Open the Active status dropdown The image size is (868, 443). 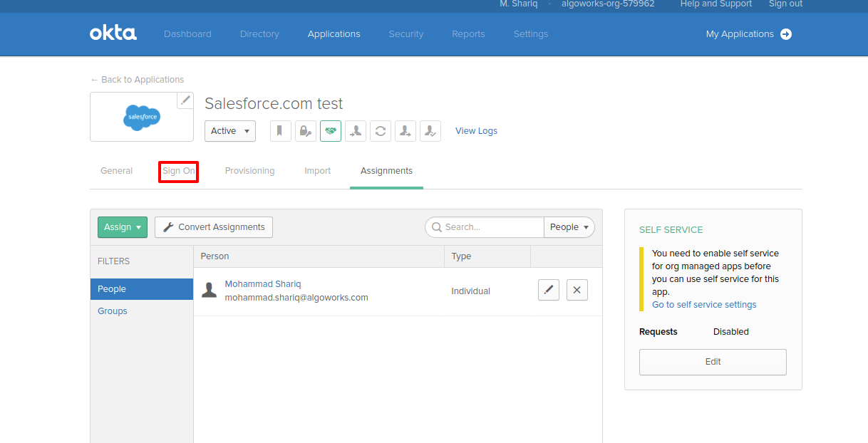pos(229,131)
